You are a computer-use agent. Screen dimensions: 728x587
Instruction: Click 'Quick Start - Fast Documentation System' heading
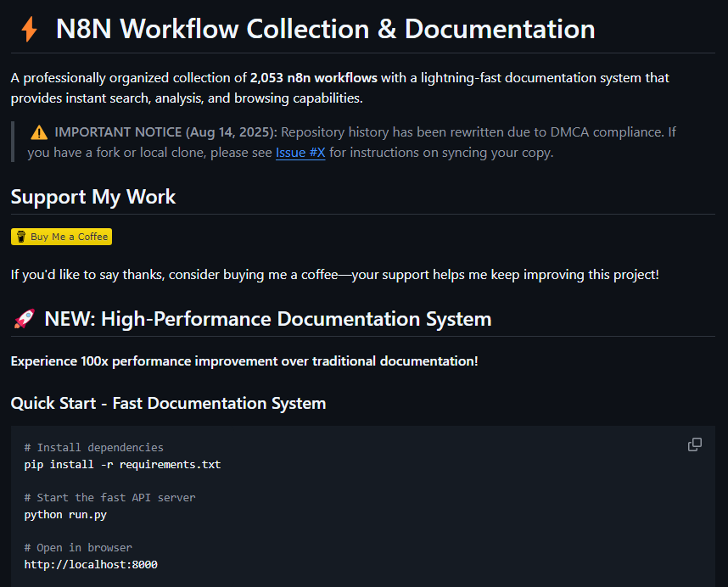[x=169, y=403]
